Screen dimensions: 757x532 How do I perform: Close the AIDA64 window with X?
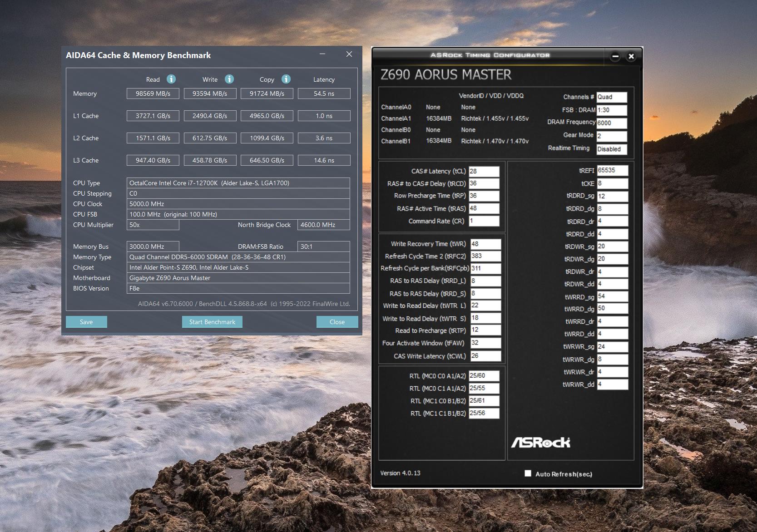[349, 54]
